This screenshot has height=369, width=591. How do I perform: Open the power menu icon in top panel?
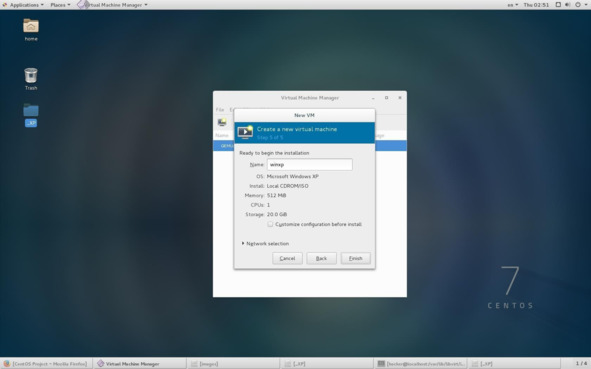[578, 5]
